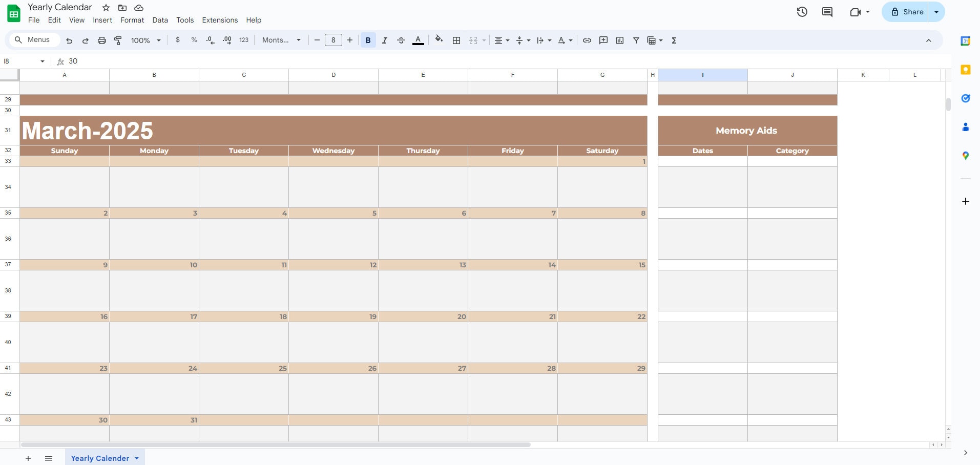Click the All sheets list icon
The width and height of the screenshot is (980, 465).
pos(49,458)
